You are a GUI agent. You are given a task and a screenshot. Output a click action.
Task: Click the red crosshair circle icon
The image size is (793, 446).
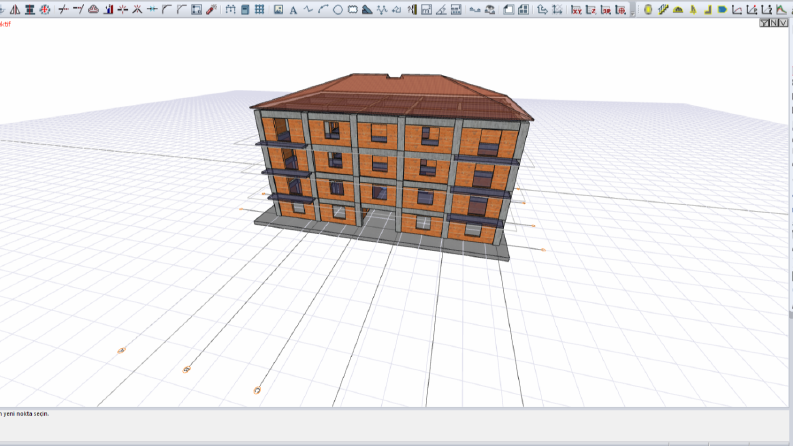45,9
